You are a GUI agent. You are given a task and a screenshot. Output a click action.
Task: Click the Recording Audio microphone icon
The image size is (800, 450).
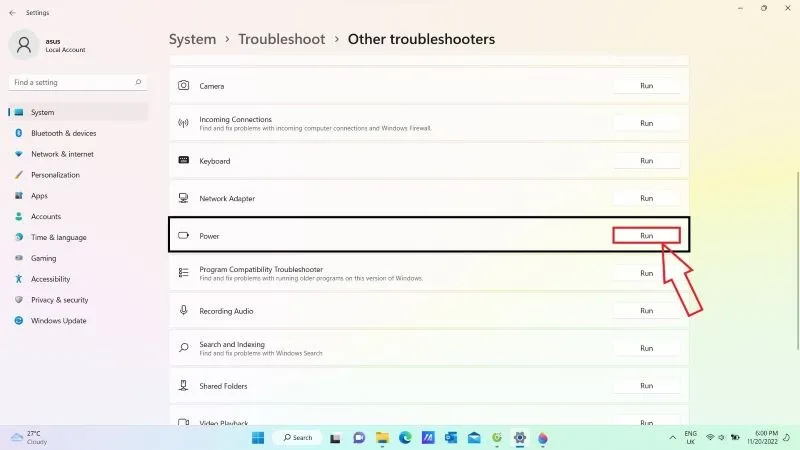183,311
